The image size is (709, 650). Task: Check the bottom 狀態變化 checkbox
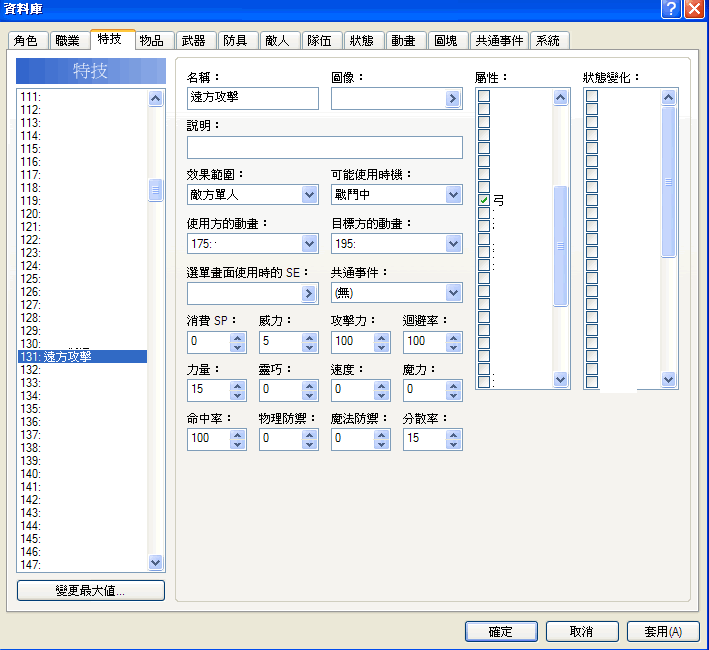pos(592,382)
